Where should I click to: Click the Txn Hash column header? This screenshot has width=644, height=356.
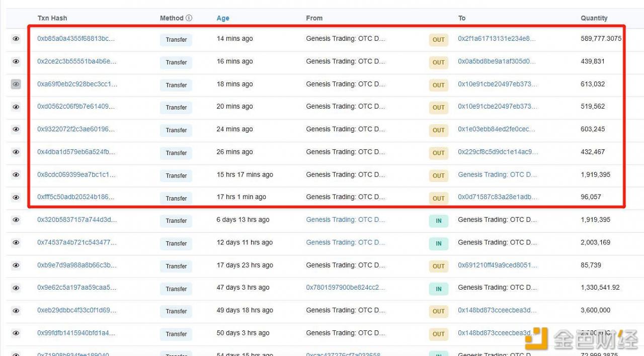click(x=52, y=18)
